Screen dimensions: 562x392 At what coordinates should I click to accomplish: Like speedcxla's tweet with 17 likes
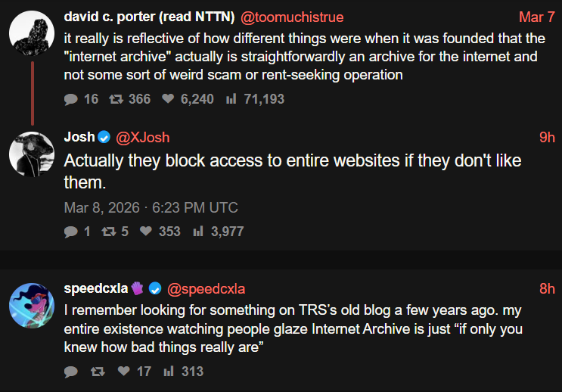124,372
